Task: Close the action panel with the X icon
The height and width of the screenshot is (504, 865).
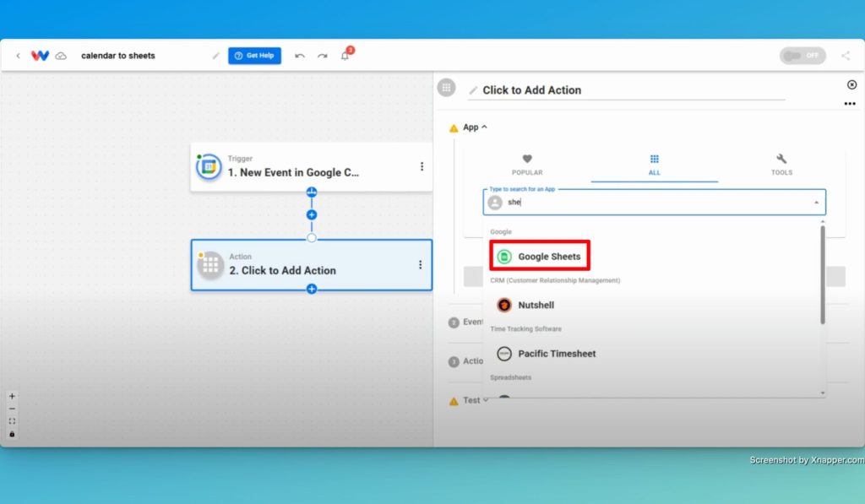Action: (x=851, y=84)
